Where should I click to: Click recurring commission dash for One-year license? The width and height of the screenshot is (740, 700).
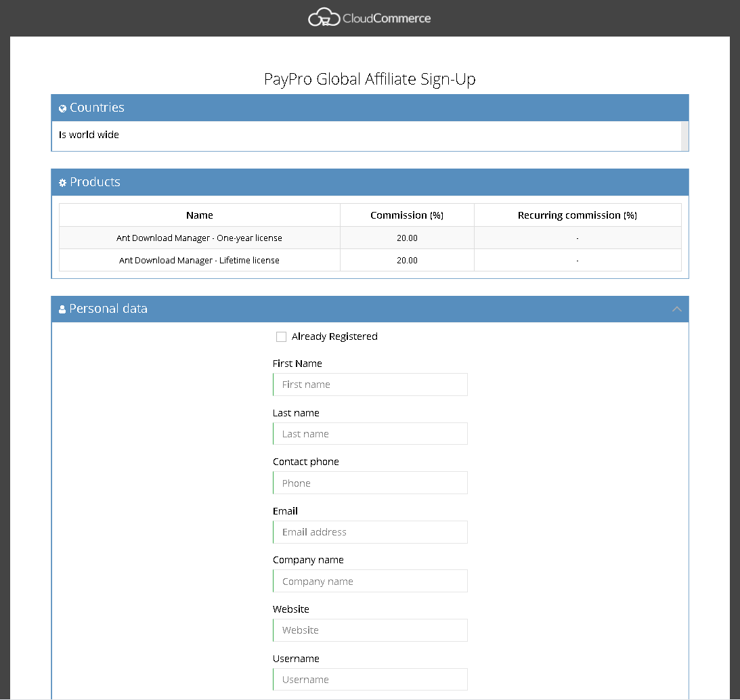578,238
